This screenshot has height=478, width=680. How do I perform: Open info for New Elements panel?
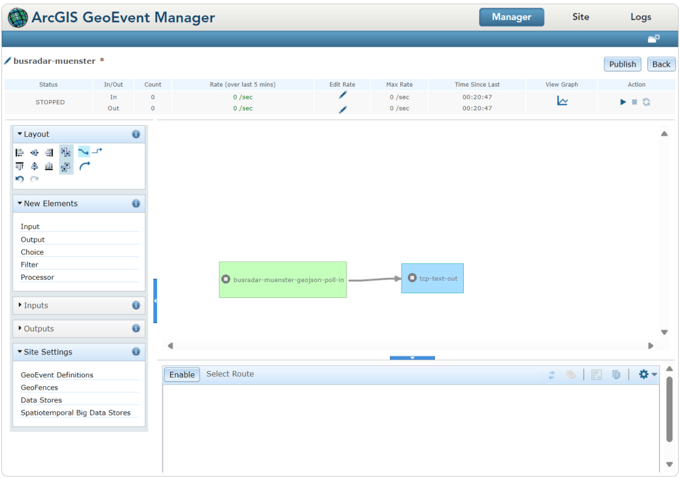coord(136,203)
